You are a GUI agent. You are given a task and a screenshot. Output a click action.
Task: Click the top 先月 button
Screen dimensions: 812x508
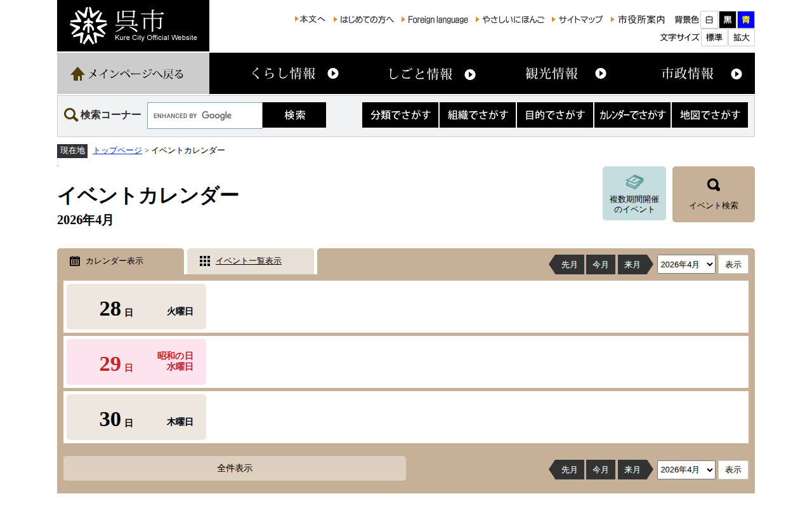tap(566, 264)
